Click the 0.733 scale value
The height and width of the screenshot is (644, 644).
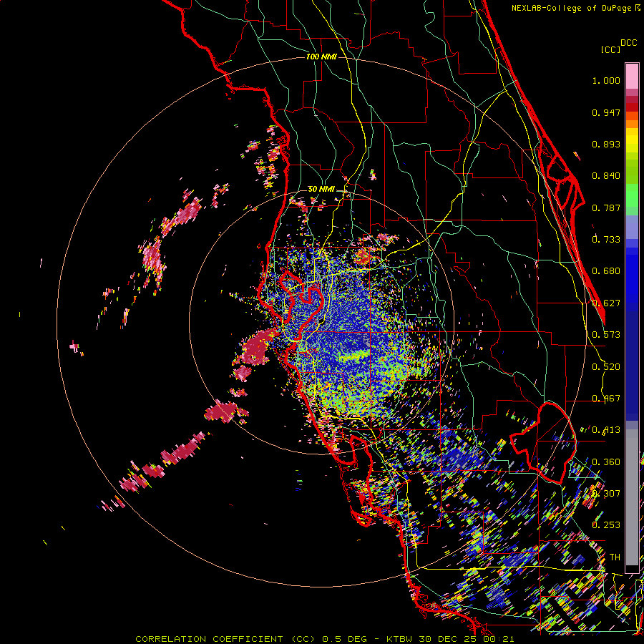click(x=606, y=240)
